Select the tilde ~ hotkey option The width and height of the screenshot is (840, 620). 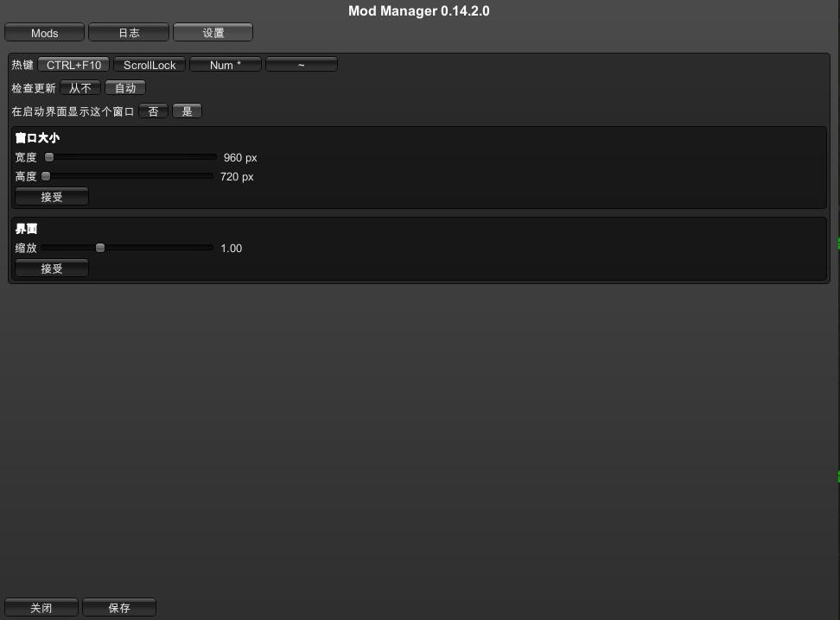point(301,65)
